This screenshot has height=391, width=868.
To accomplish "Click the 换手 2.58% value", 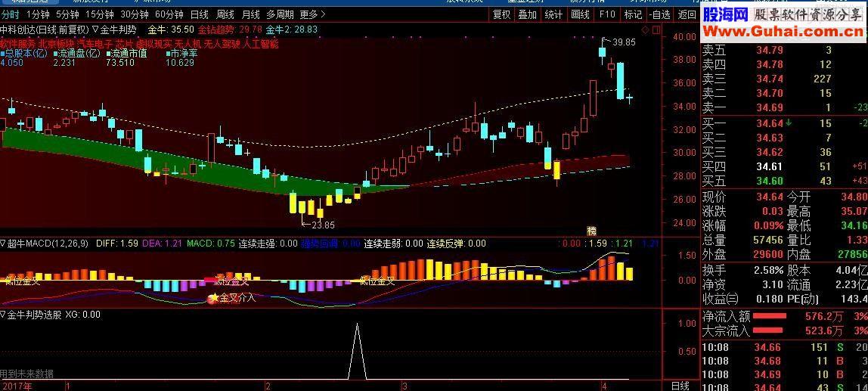I will click(768, 270).
